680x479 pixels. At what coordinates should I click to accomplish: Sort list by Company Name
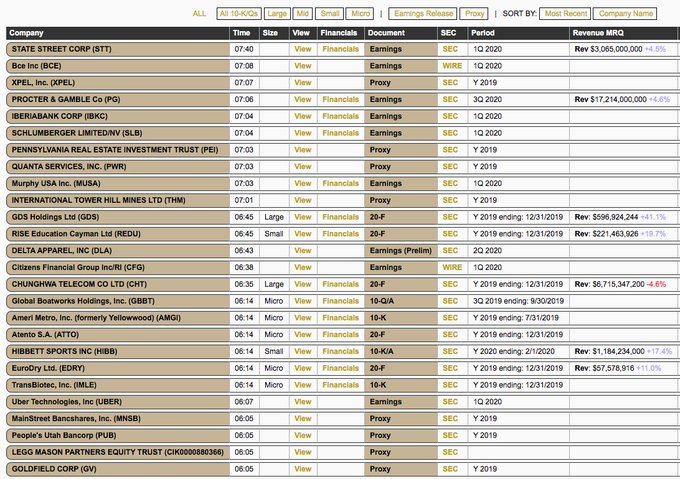(625, 14)
